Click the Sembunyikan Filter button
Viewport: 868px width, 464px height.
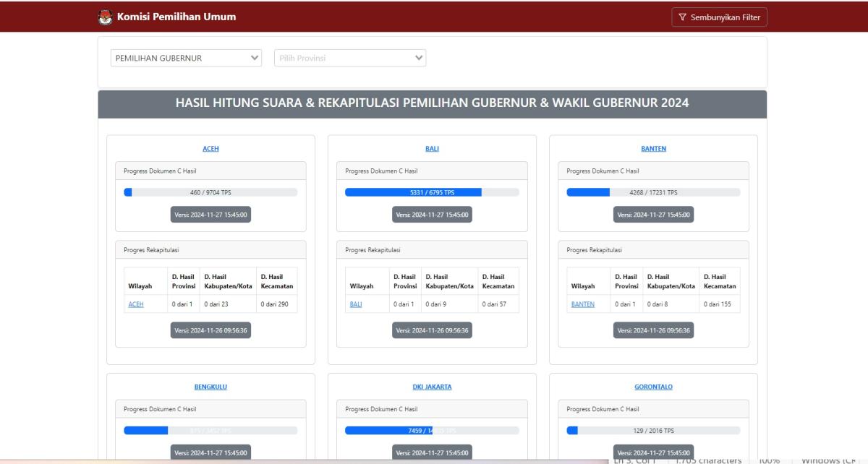tap(719, 17)
